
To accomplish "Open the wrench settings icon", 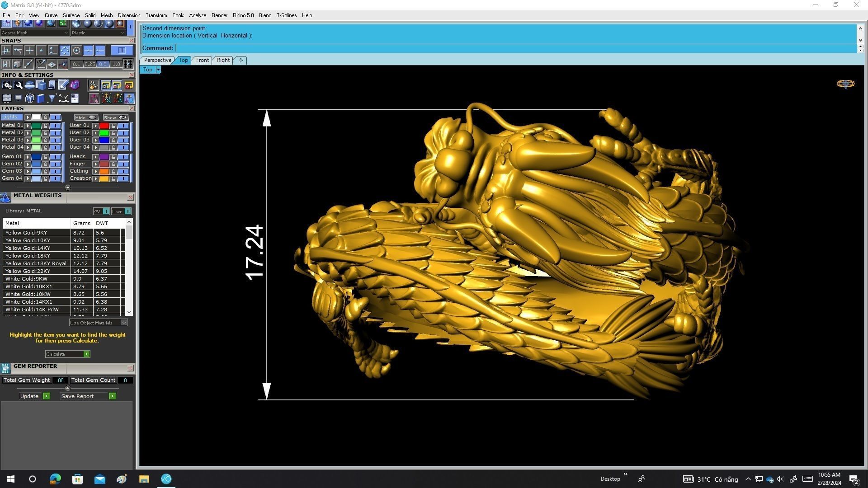I will pyautogui.click(x=18, y=85).
